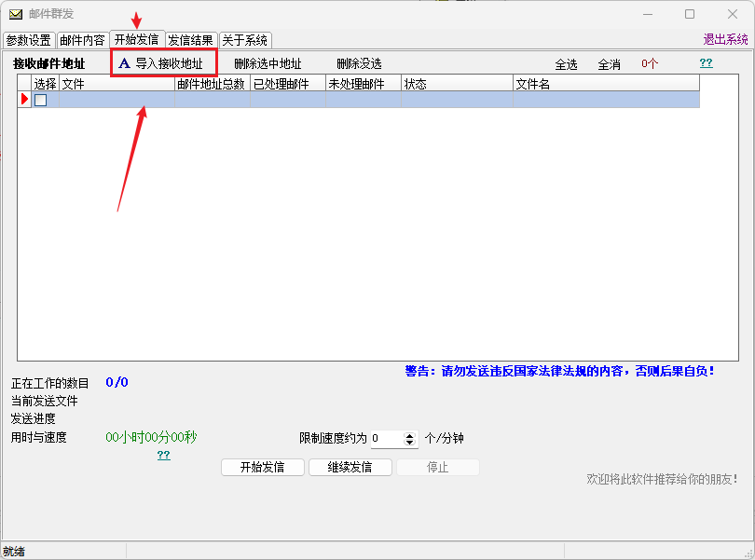
Task: Open the ?? help link at top right
Action: point(707,62)
